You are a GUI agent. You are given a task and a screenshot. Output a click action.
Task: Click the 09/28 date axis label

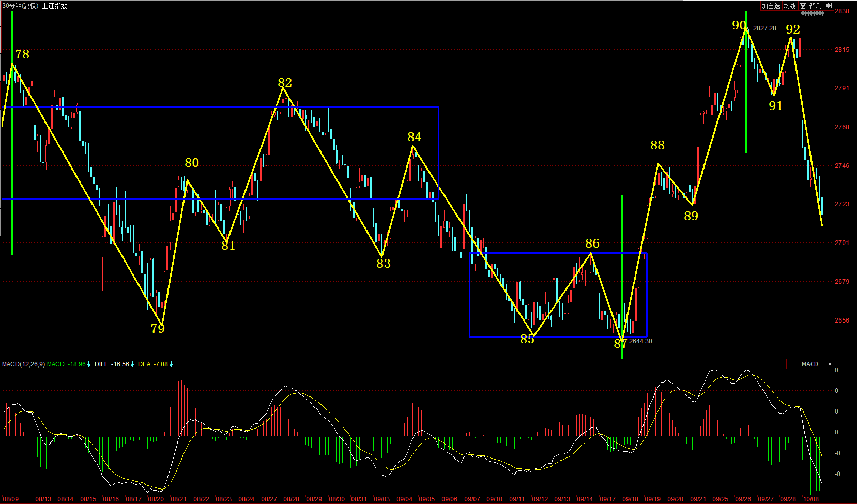(x=788, y=499)
